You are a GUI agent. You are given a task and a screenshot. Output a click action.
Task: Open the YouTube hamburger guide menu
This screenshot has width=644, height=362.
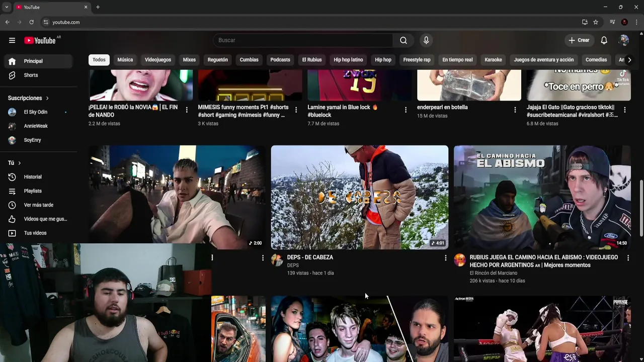(x=12, y=40)
